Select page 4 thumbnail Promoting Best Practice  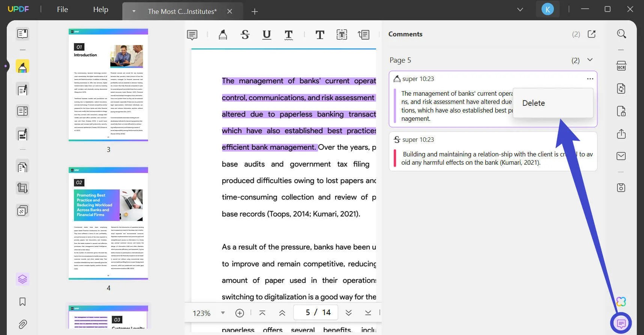108,224
